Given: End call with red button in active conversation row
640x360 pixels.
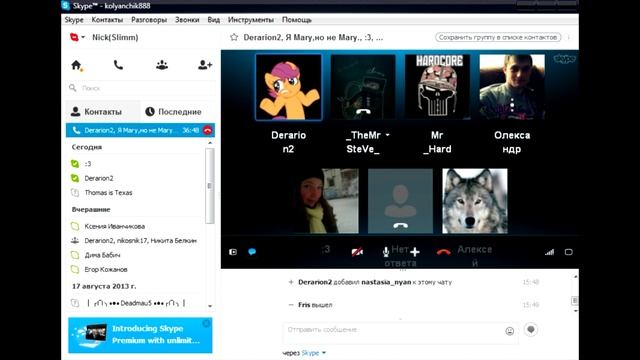Looking at the screenshot, I should pos(208,130).
